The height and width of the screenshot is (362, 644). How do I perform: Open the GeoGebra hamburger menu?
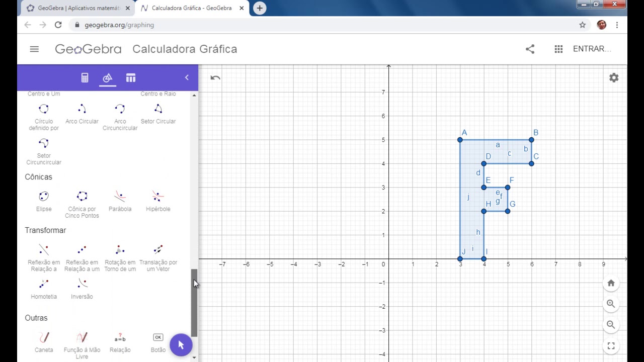(34, 49)
